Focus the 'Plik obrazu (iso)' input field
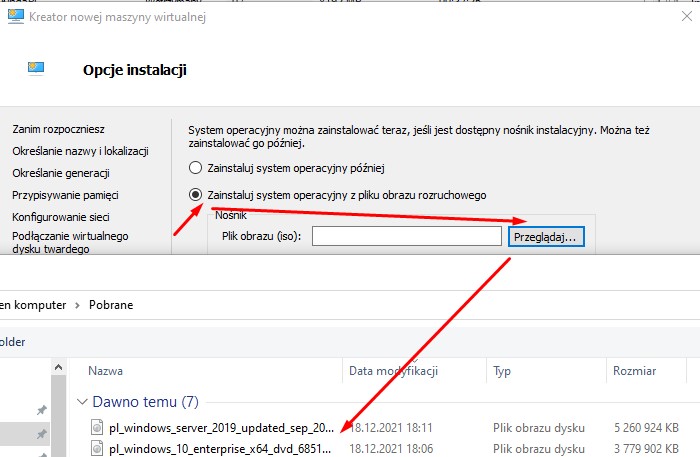Screen dimensions: 700x457 [x=407, y=236]
